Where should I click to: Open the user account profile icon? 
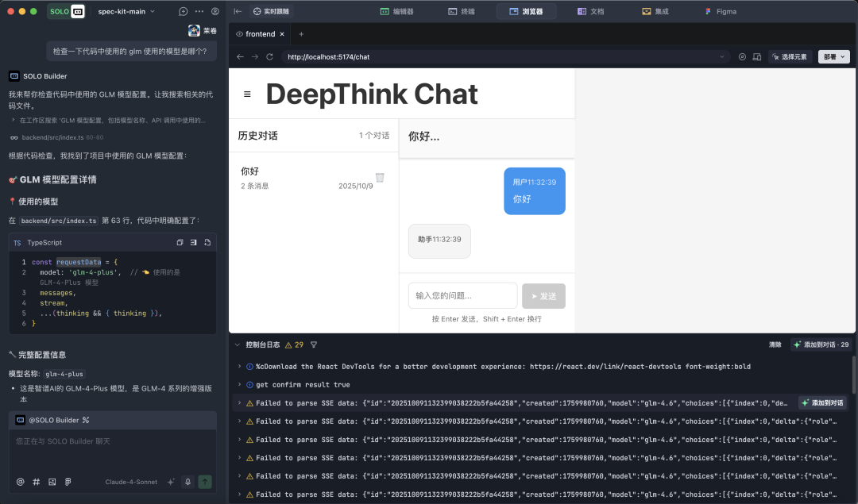(x=215, y=11)
